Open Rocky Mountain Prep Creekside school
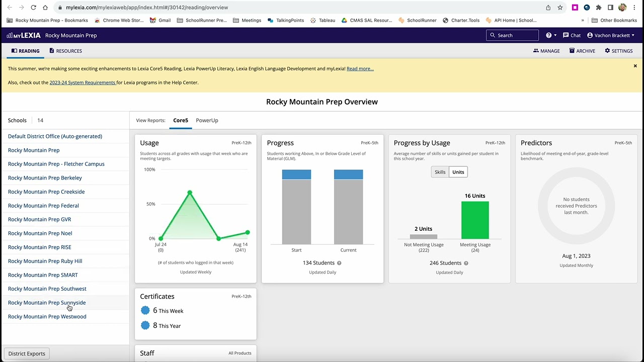 pos(46,192)
